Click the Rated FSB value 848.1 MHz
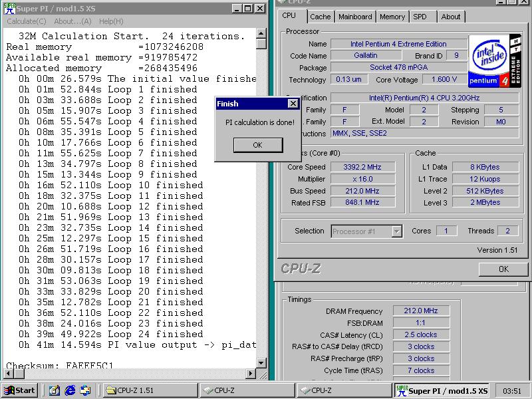This screenshot has height=399, width=532. click(x=362, y=203)
